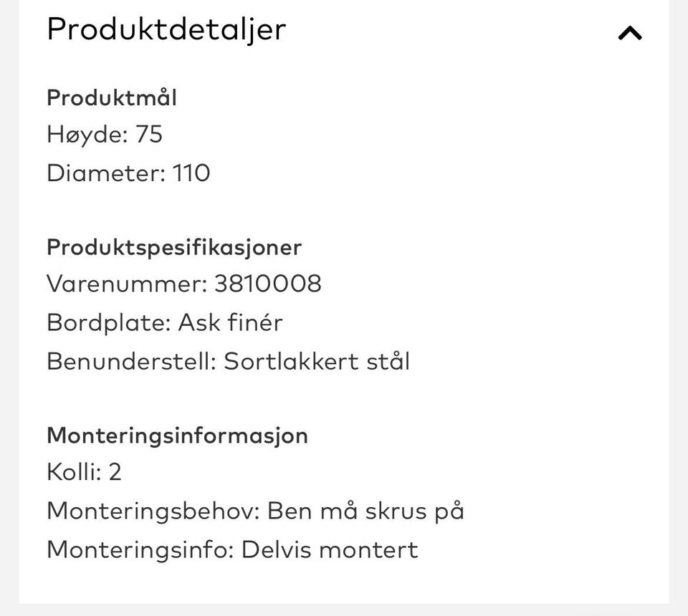
Task: Select the Produktmål subheading
Action: [x=112, y=98]
